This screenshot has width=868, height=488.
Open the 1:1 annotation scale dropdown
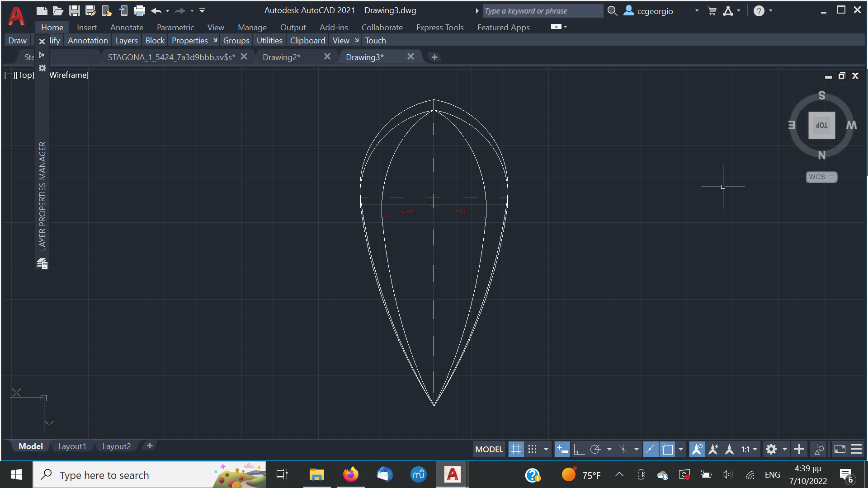tap(749, 449)
